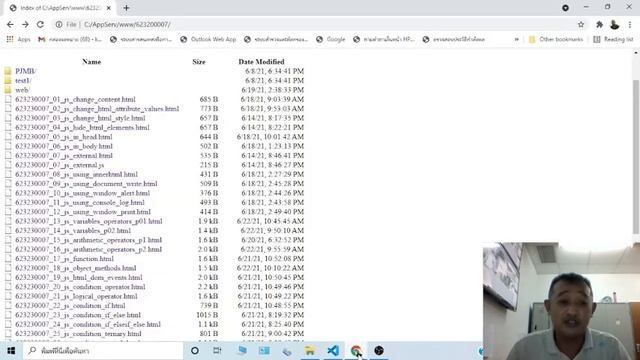This screenshot has width=640, height=360.
Task: Open the Gmail bookmark in bookmarks bar
Action: tap(70, 39)
